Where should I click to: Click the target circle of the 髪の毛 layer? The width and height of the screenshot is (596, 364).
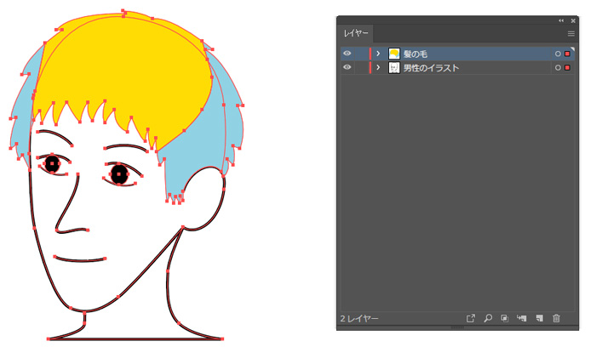pyautogui.click(x=558, y=54)
